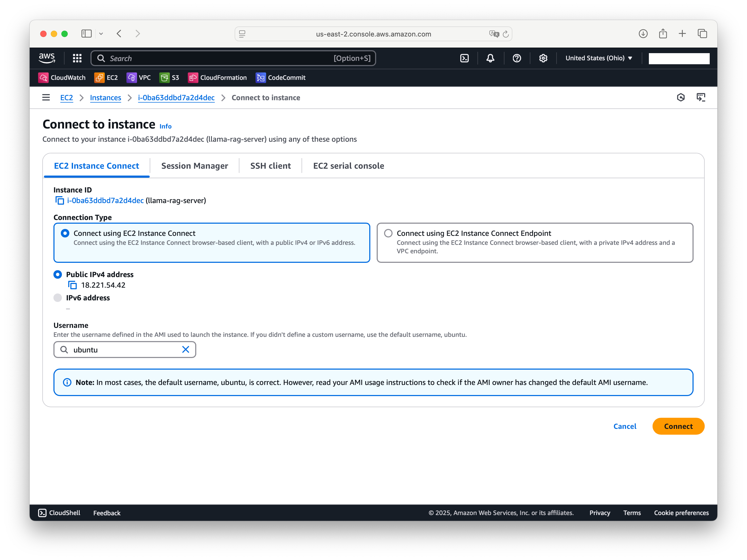
Task: Open the settings gear in the AWS header
Action: [x=543, y=58]
